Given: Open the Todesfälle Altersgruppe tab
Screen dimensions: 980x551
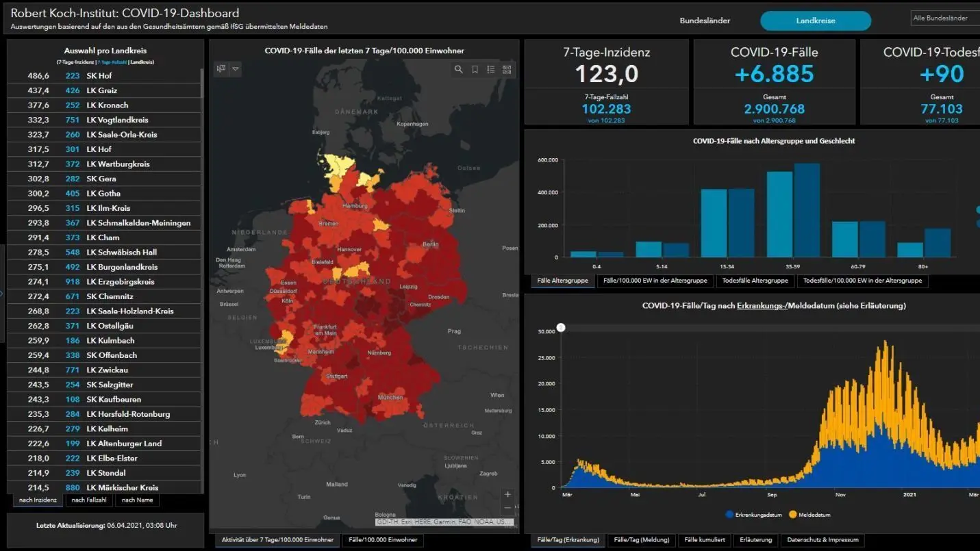Looking at the screenshot, I should (755, 281).
